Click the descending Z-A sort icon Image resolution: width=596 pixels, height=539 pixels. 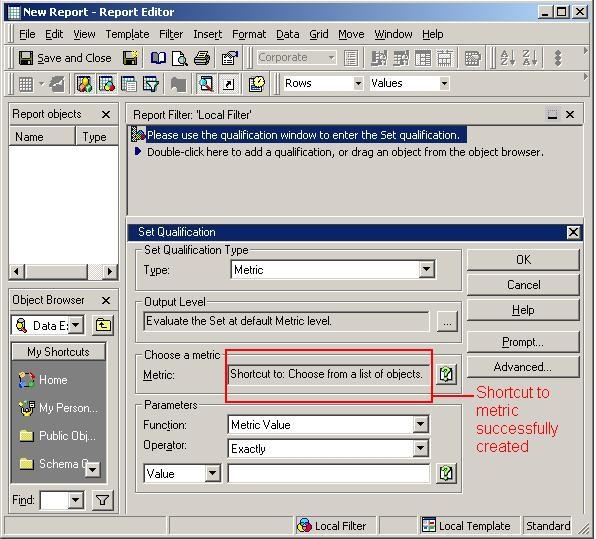coord(529,58)
